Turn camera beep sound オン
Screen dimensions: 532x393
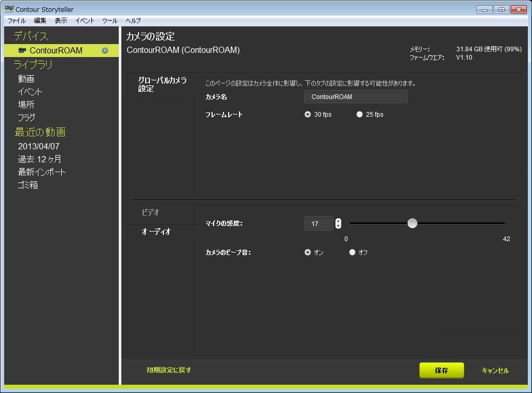point(307,252)
